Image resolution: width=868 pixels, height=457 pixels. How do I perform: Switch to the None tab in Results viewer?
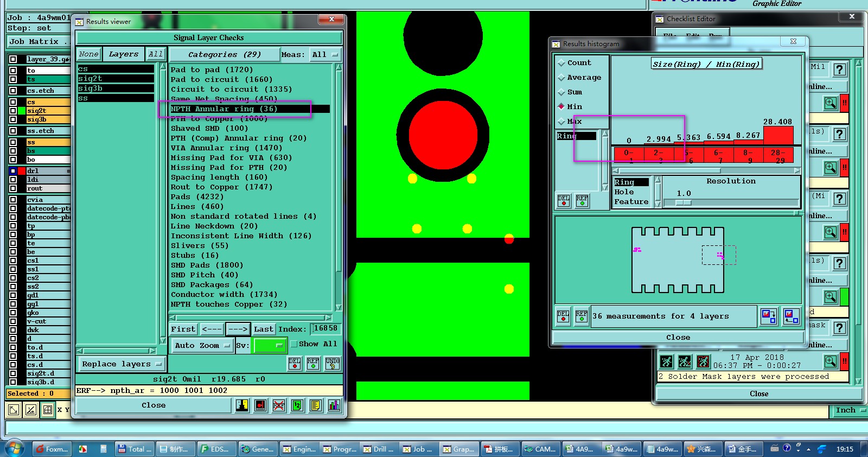pos(88,54)
